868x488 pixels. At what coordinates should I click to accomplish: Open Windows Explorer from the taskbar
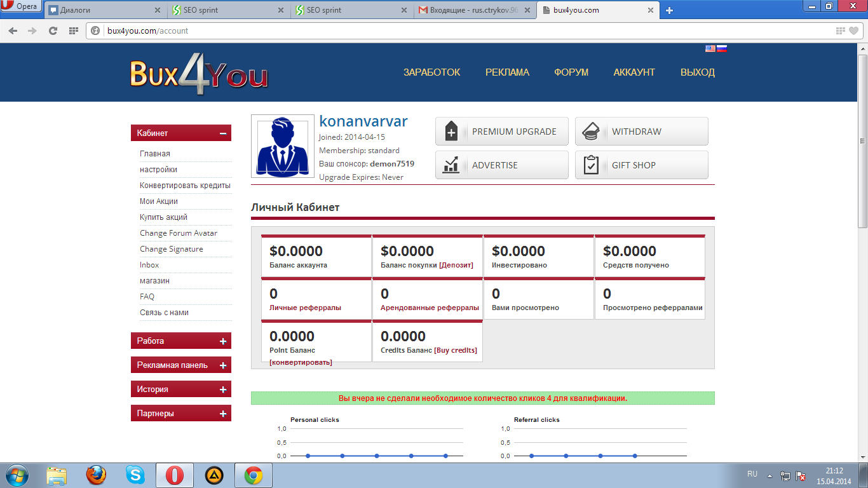(x=57, y=475)
